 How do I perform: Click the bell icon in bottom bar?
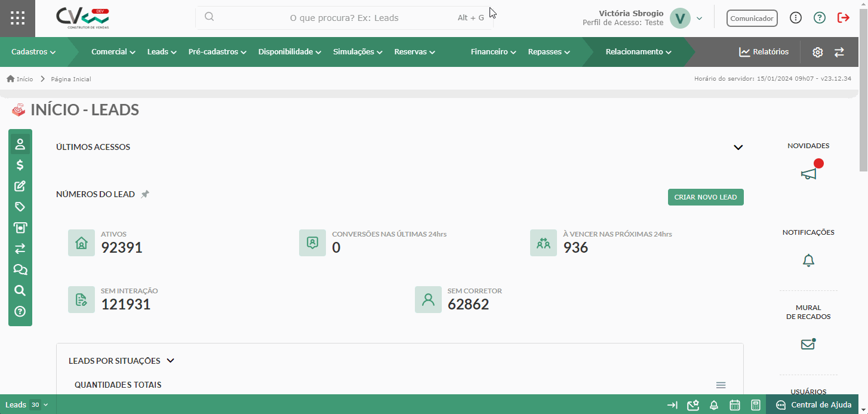[713, 405]
